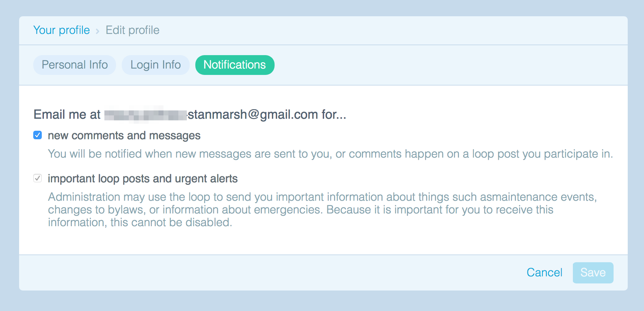This screenshot has height=311, width=644.
Task: Click the Cancel link
Action: [x=544, y=272]
